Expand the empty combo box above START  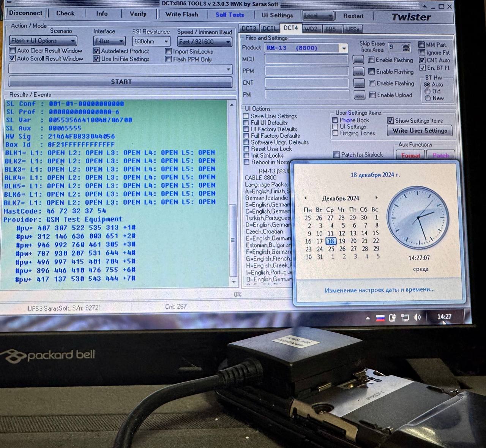tap(120, 69)
